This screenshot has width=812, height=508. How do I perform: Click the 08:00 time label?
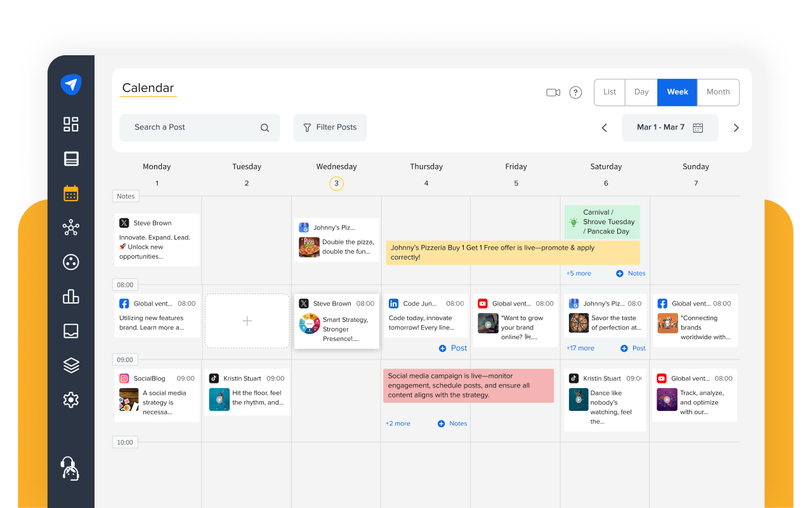coord(126,285)
